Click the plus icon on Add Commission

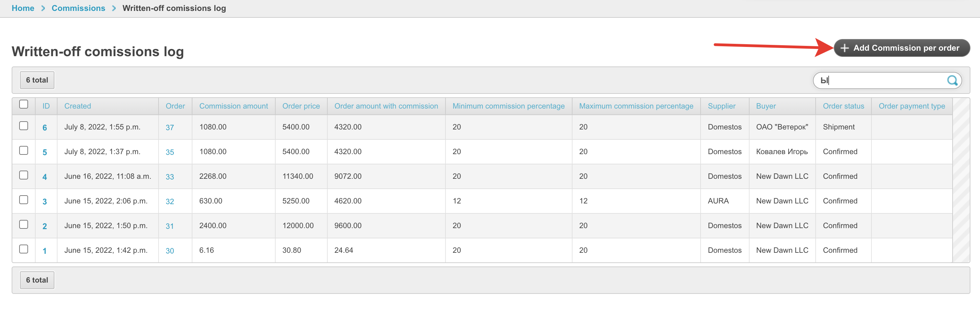click(x=844, y=48)
